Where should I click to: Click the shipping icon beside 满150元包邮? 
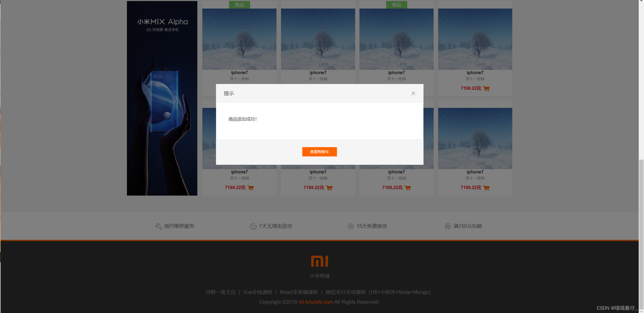tap(448, 226)
